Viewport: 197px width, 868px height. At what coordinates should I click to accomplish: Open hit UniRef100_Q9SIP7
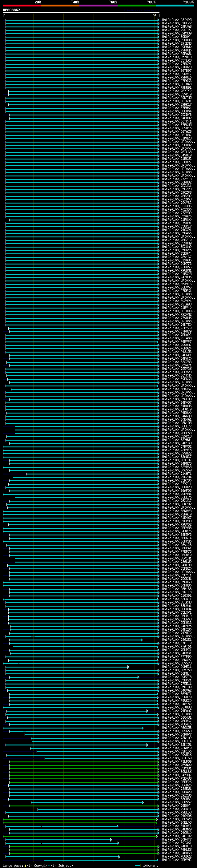click(177, 30)
